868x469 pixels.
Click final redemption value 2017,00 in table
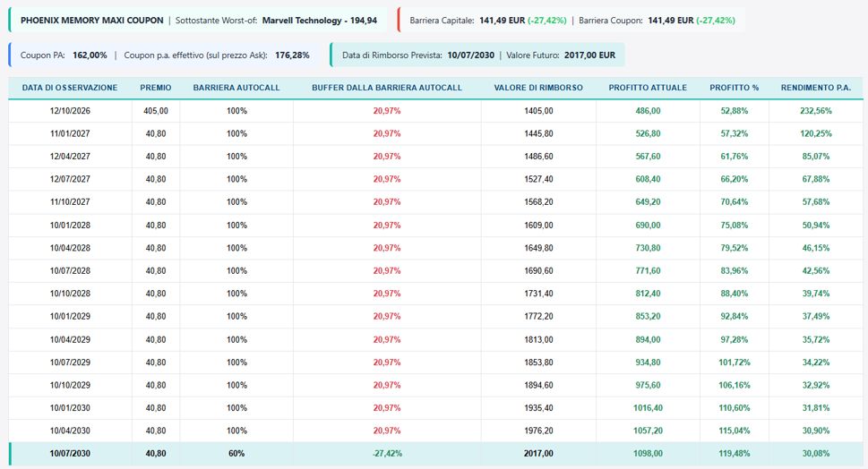pos(538,454)
